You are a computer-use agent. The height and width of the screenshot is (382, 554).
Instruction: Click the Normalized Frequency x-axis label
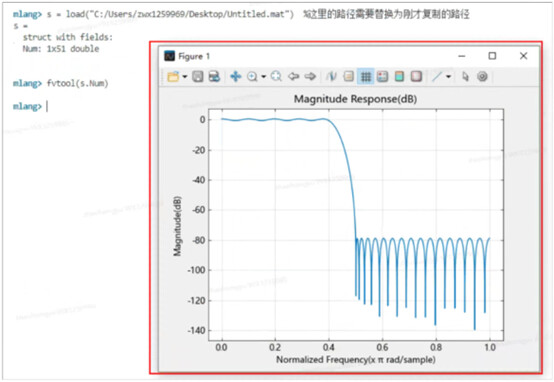click(355, 360)
